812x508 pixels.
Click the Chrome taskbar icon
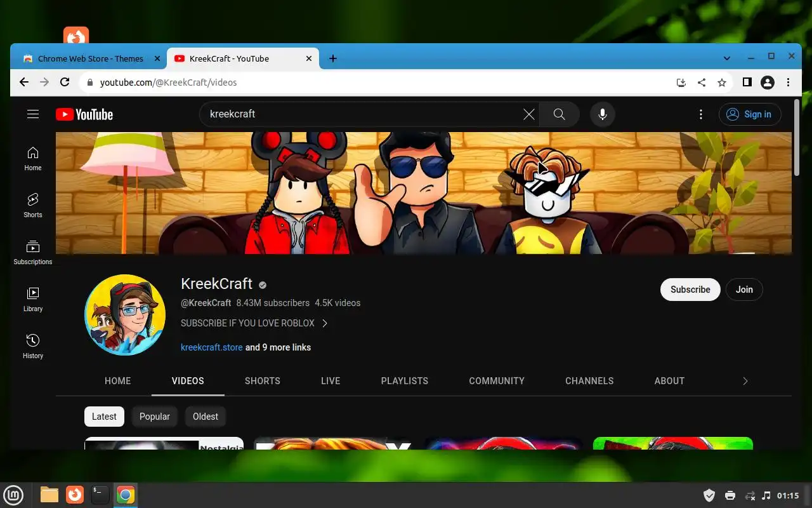tap(126, 495)
